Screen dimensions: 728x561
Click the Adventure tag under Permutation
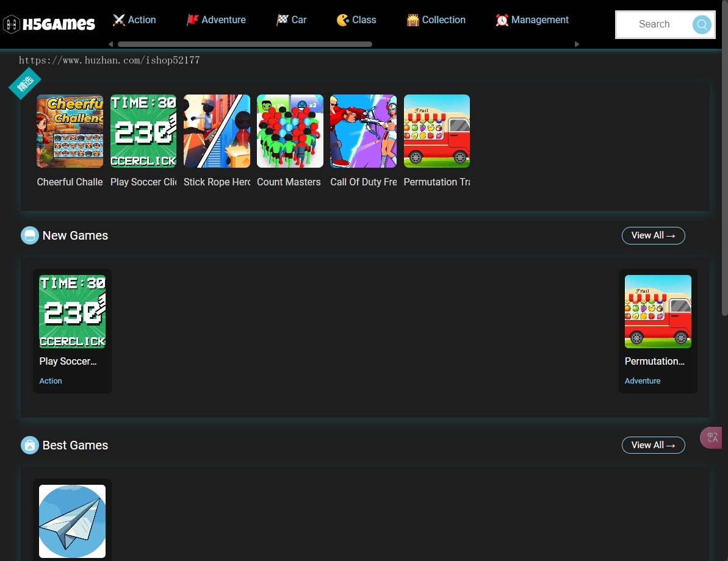point(643,381)
